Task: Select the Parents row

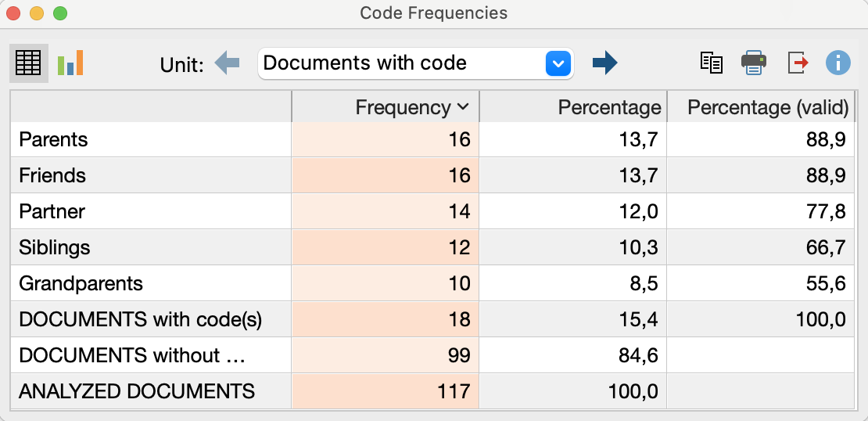Action: (433, 139)
